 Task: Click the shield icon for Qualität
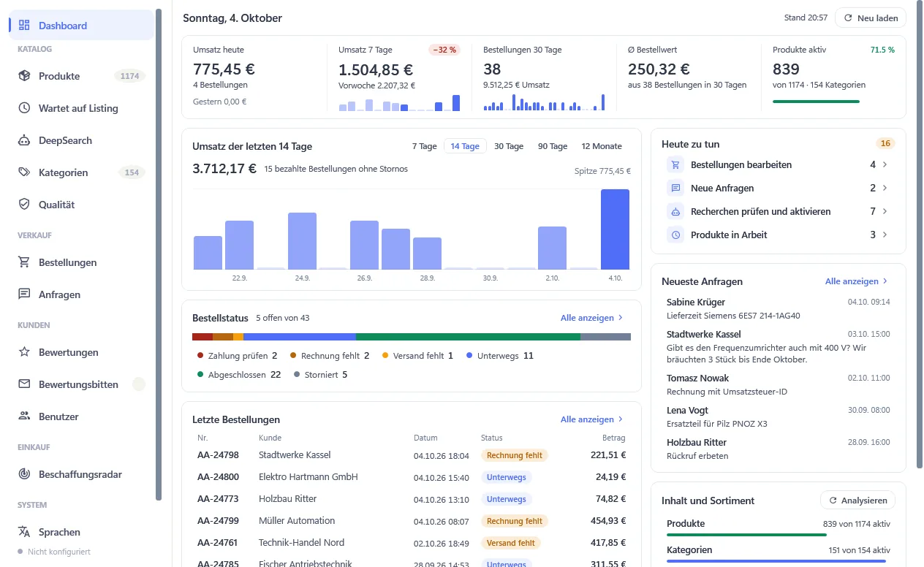(24, 205)
